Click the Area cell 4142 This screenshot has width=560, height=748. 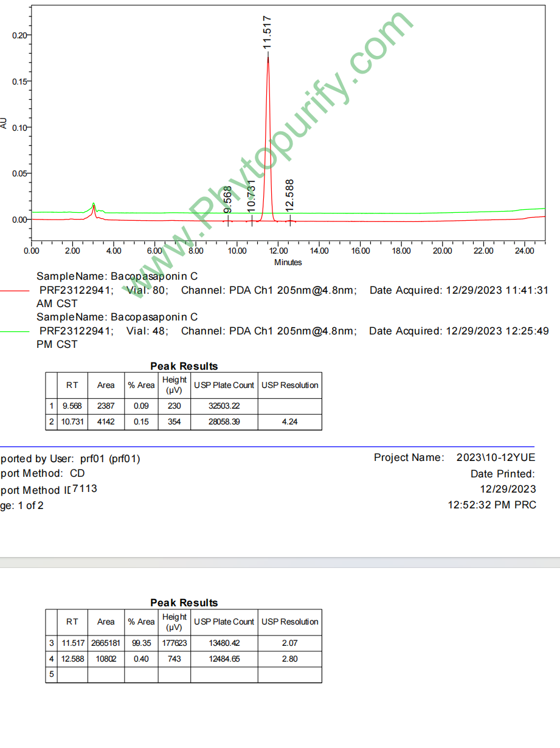[106, 422]
